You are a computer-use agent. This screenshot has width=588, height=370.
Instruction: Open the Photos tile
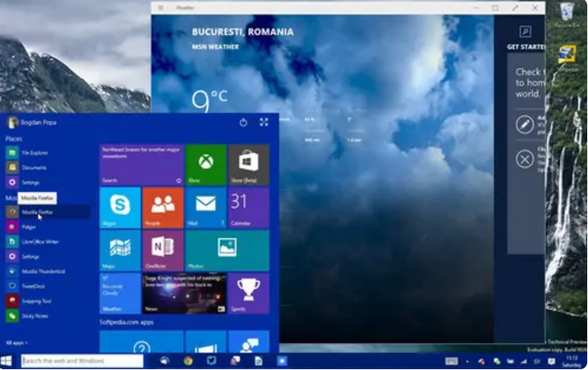[227, 250]
